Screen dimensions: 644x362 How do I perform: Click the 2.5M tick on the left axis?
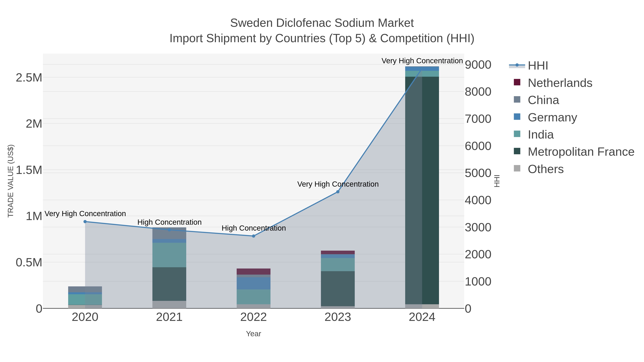pos(29,78)
